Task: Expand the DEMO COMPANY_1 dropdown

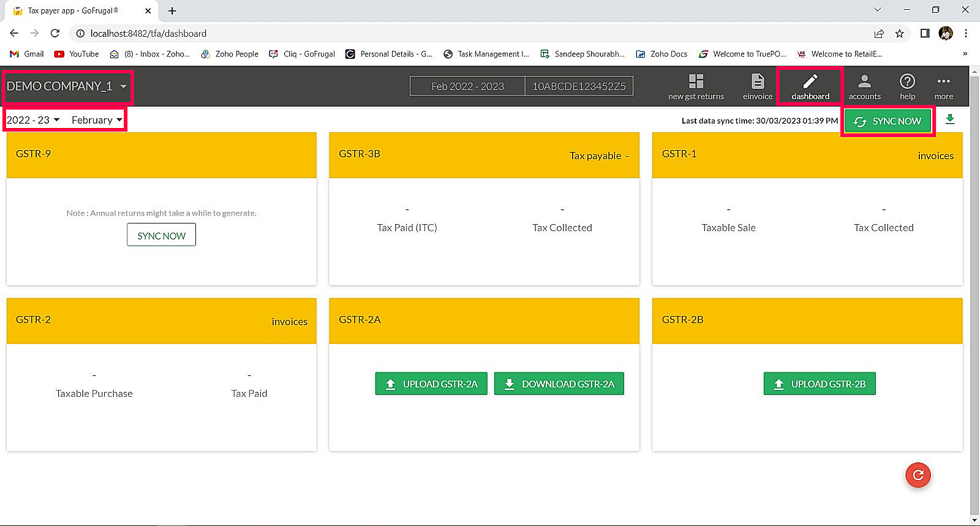Action: [67, 86]
